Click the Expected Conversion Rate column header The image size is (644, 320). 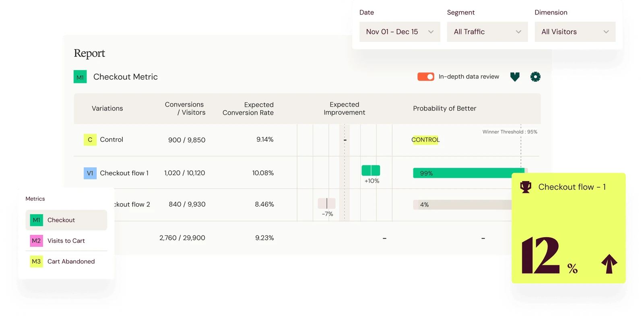click(x=248, y=109)
